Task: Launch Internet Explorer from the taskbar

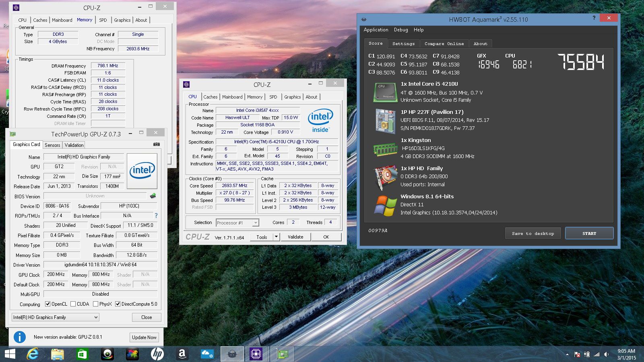Action: click(x=33, y=354)
